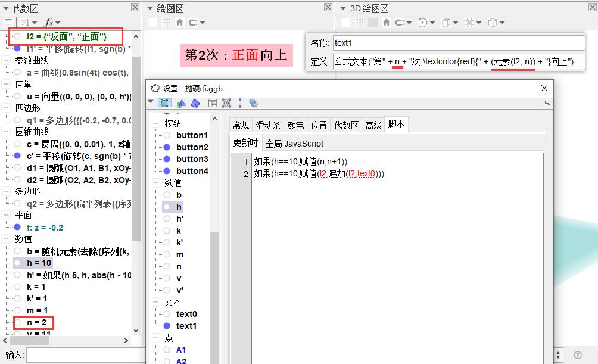Click the home view icon in 绘图区 toolbar
598x364 pixels.
(x=180, y=23)
